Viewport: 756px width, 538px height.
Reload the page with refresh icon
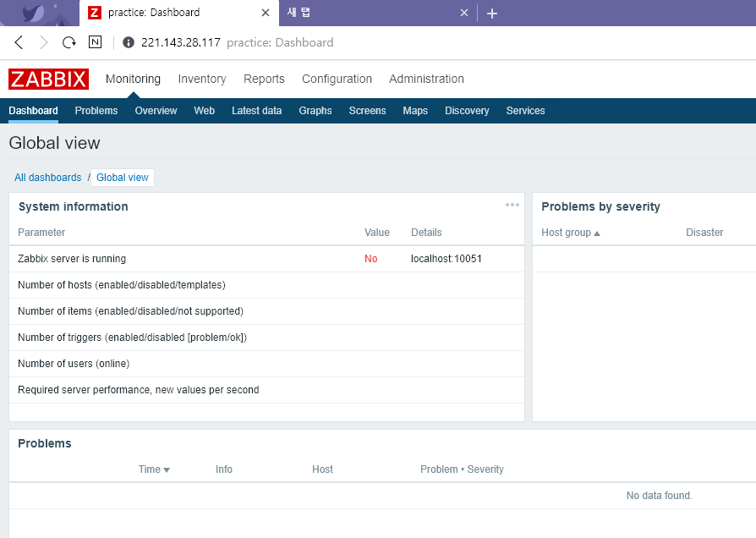point(69,42)
